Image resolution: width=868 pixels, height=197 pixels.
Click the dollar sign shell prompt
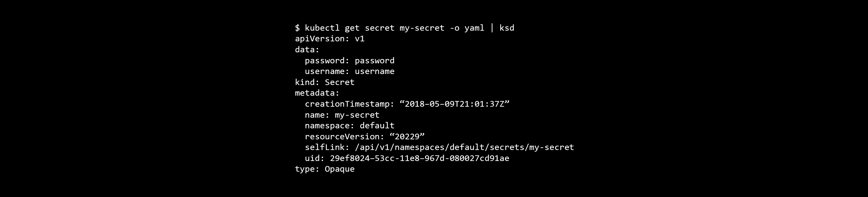pyautogui.click(x=297, y=28)
